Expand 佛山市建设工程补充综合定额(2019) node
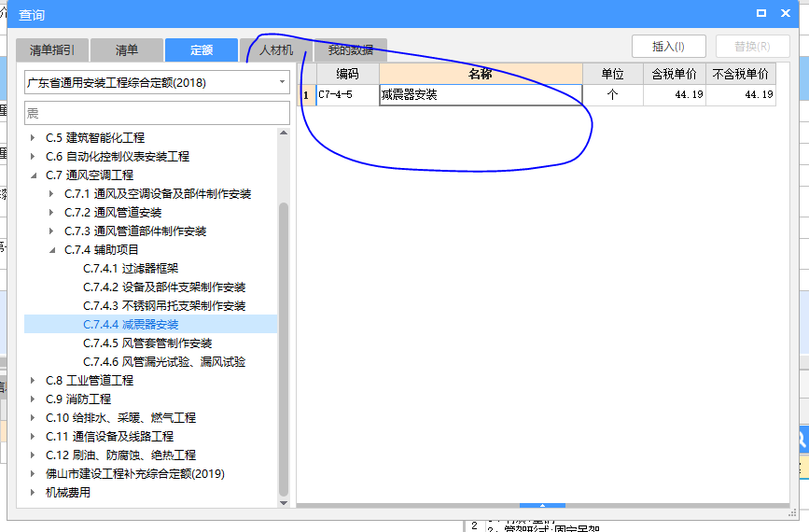Image resolution: width=809 pixels, height=532 pixels. point(33,474)
